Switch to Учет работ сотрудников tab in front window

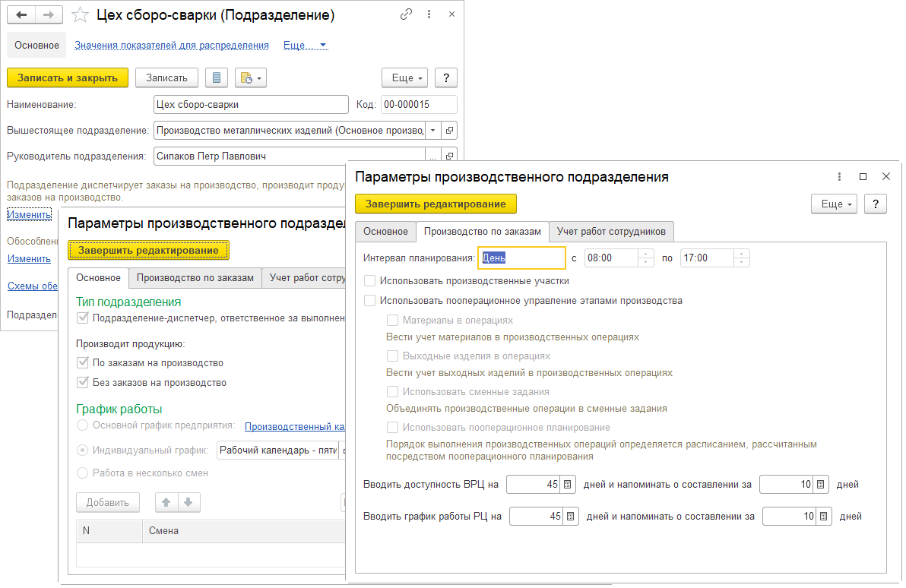611,232
